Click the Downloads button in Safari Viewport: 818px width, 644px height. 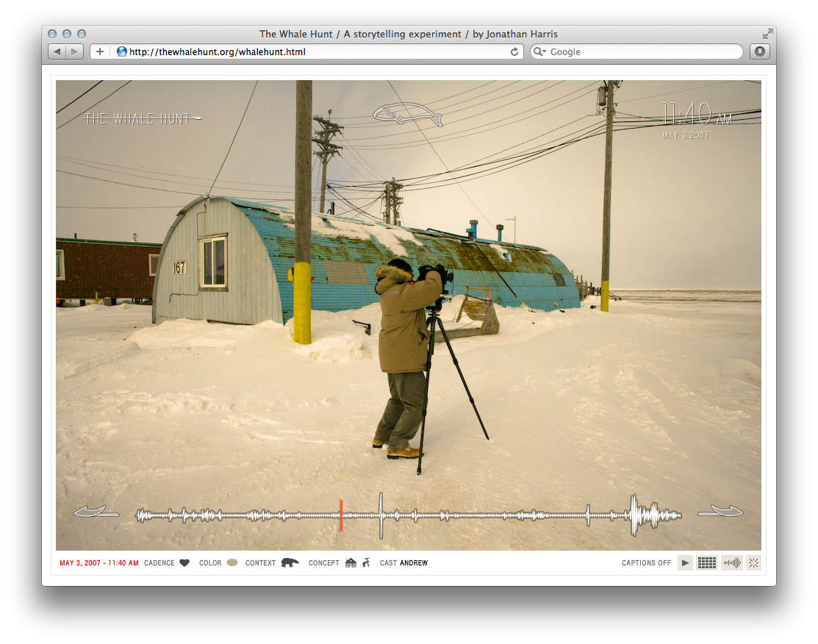coord(759,51)
